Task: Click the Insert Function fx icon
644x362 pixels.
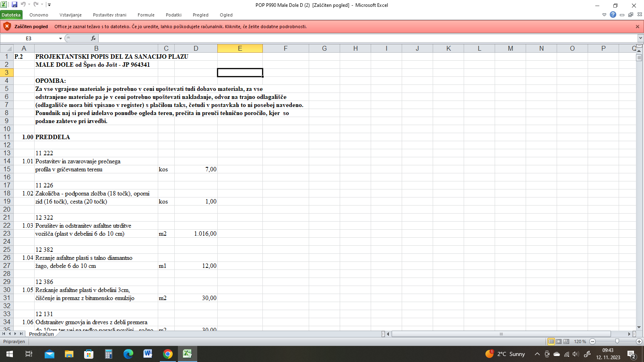Action: coord(93,38)
